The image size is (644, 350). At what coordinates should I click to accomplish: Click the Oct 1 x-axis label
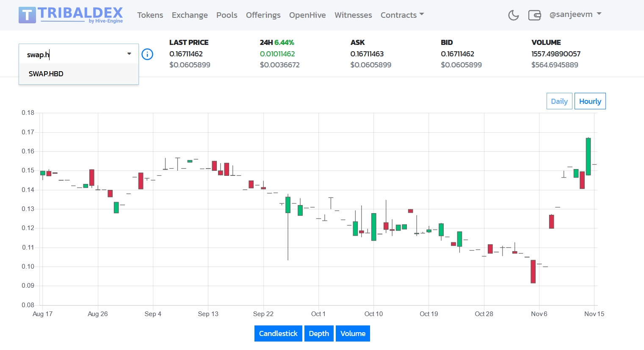(318, 314)
